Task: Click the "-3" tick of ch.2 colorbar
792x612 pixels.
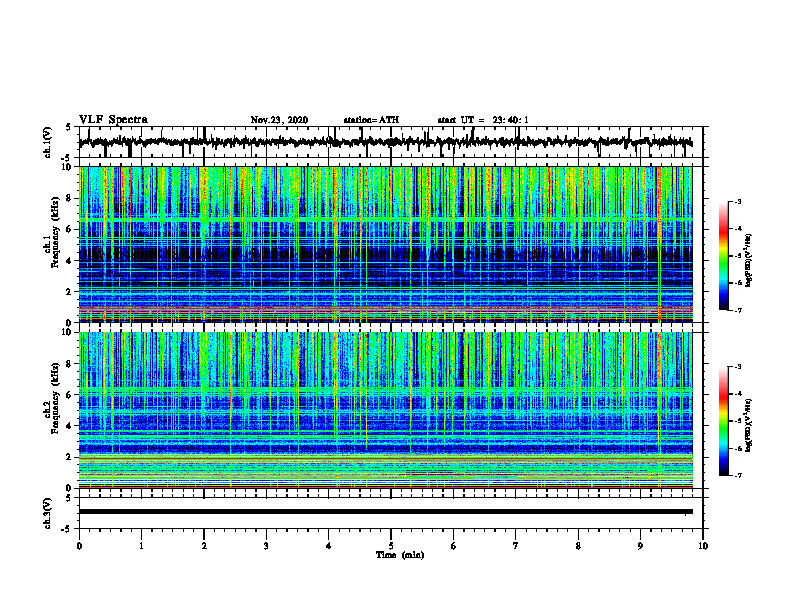Action: point(738,367)
